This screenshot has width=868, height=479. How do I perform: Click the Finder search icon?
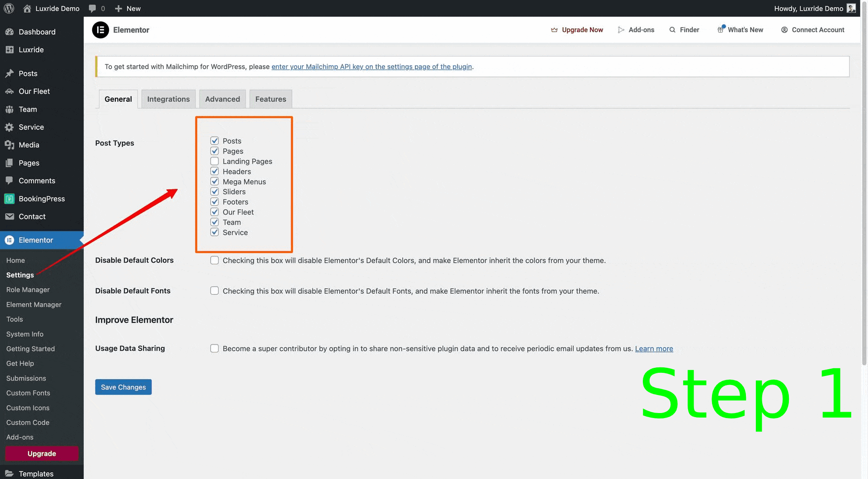[673, 30]
